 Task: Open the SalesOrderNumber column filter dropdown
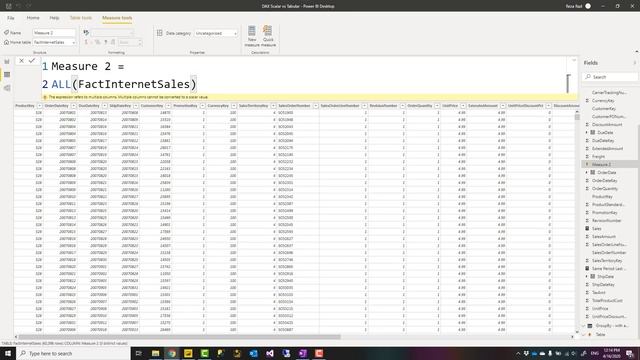click(316, 106)
